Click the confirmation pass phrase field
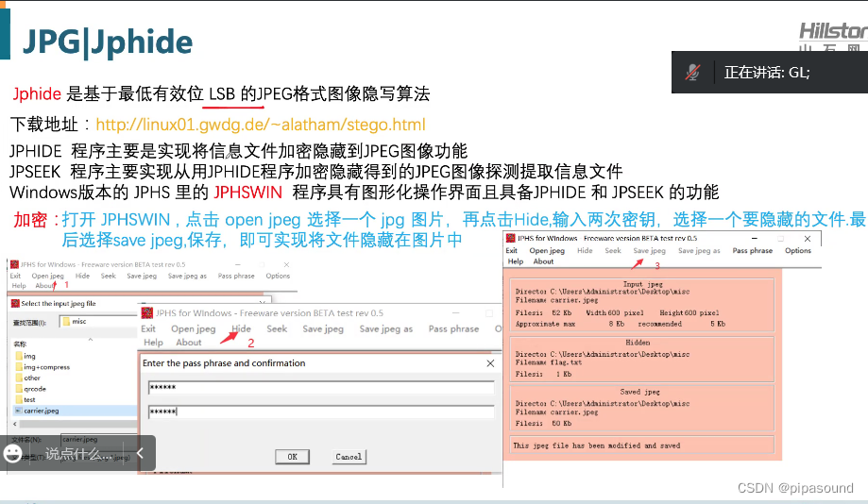The height and width of the screenshot is (504, 868). (321, 412)
